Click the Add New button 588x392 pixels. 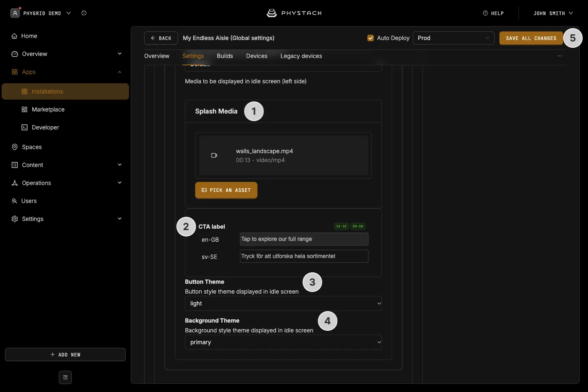(65, 354)
